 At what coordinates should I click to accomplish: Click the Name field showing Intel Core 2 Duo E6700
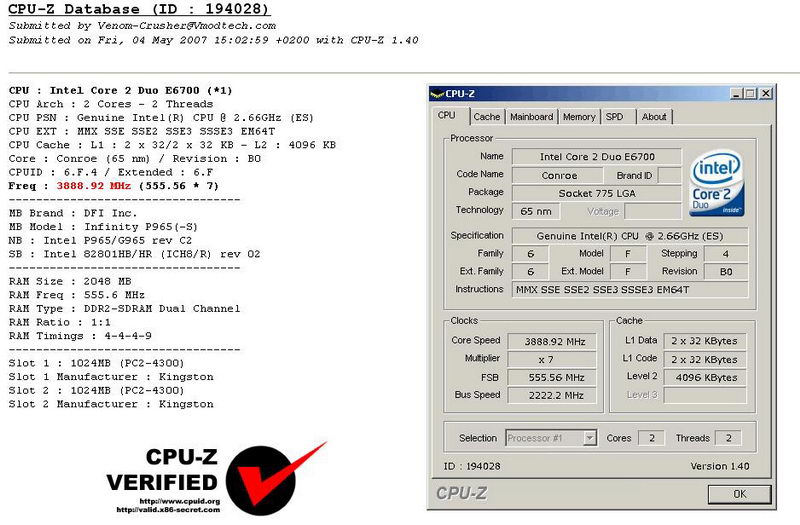coord(596,157)
